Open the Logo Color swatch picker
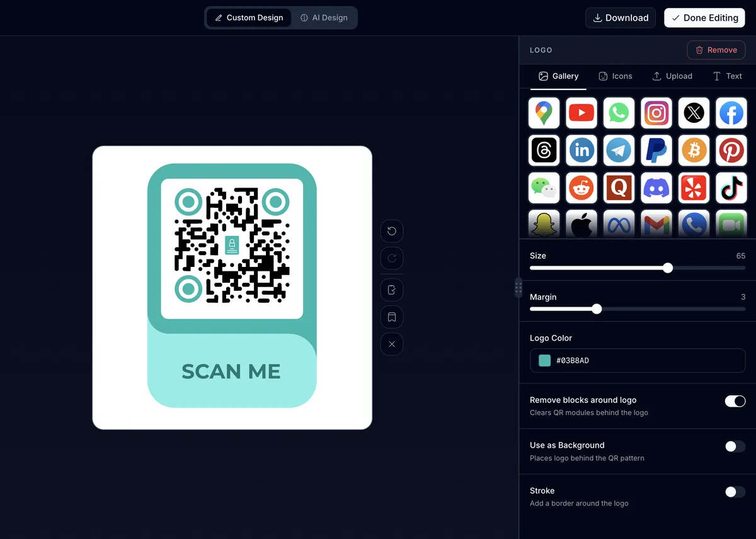Screen dimensions: 756x539 [x=545, y=361]
